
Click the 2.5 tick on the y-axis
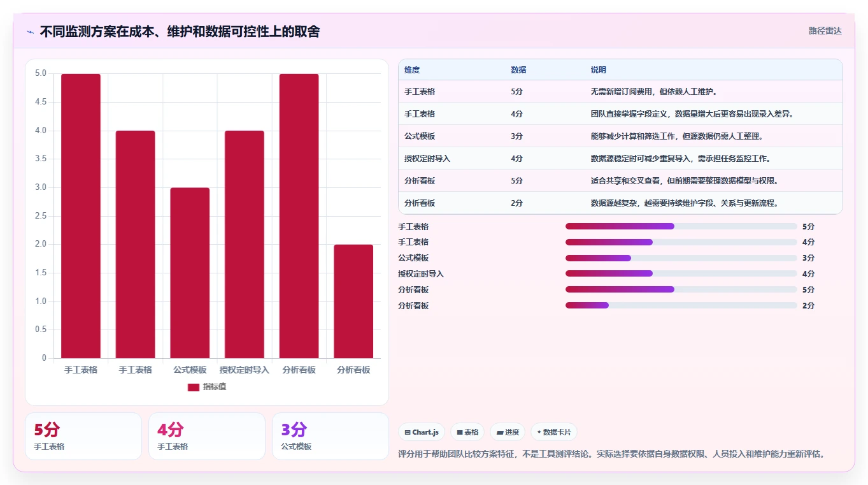pos(40,216)
